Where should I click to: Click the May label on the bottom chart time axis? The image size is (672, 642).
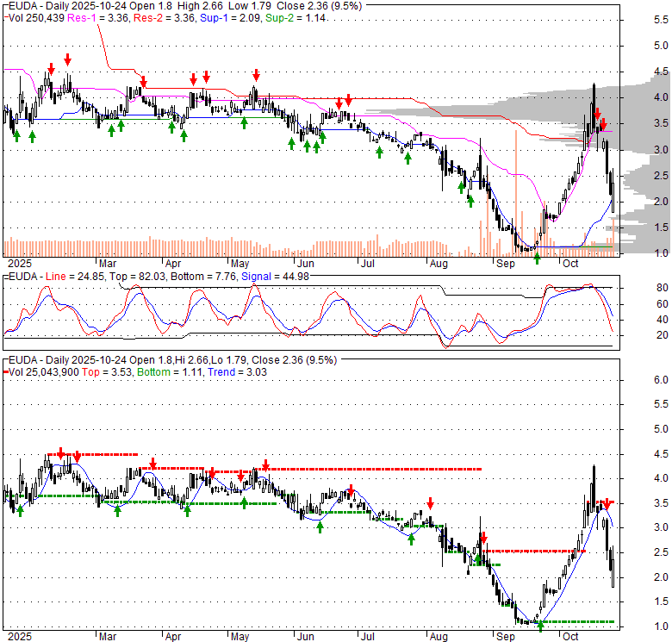click(239, 637)
